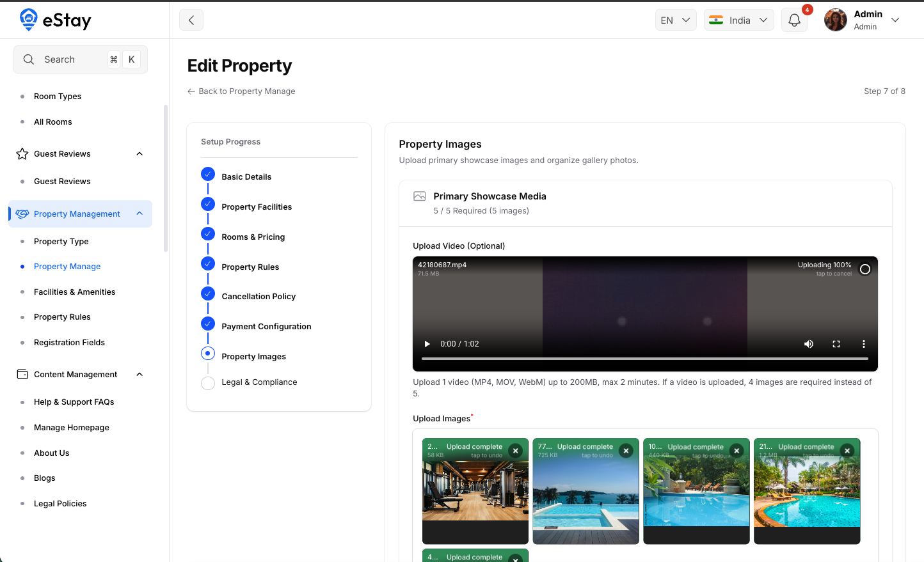Screen dimensions: 924x562
Task: Go to Property Rules setup step
Action: (x=250, y=267)
